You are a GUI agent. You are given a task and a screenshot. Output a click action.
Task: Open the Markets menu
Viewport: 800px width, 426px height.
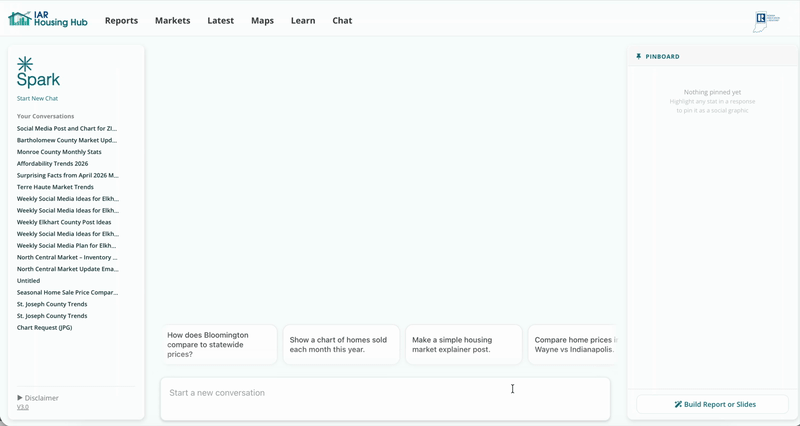(172, 20)
